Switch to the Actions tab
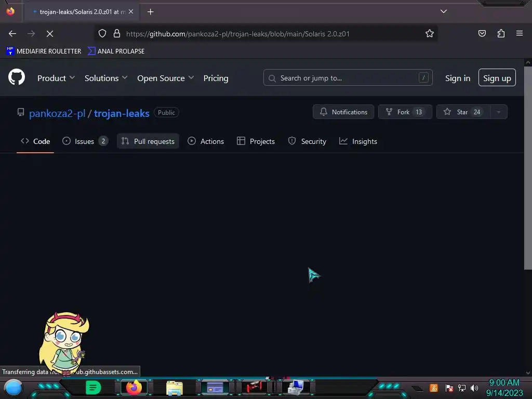Image resolution: width=532 pixels, height=399 pixels. coord(206,141)
